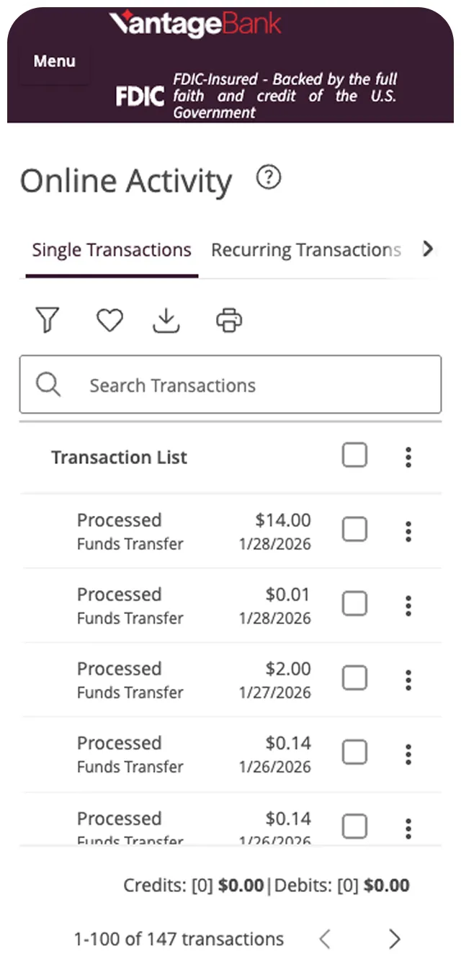Open Transaction List header options menu

[408, 457]
